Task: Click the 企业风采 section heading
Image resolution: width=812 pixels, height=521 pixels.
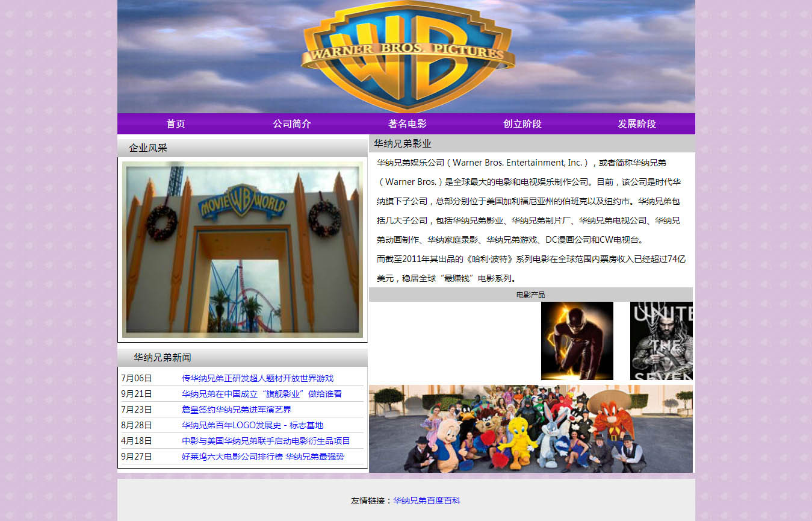Action: (148, 148)
